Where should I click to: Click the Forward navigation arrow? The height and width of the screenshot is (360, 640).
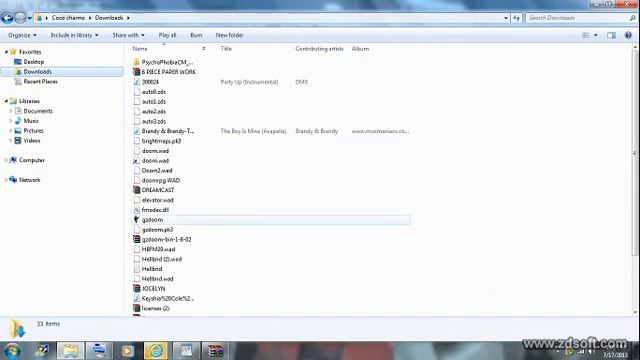click(20, 18)
